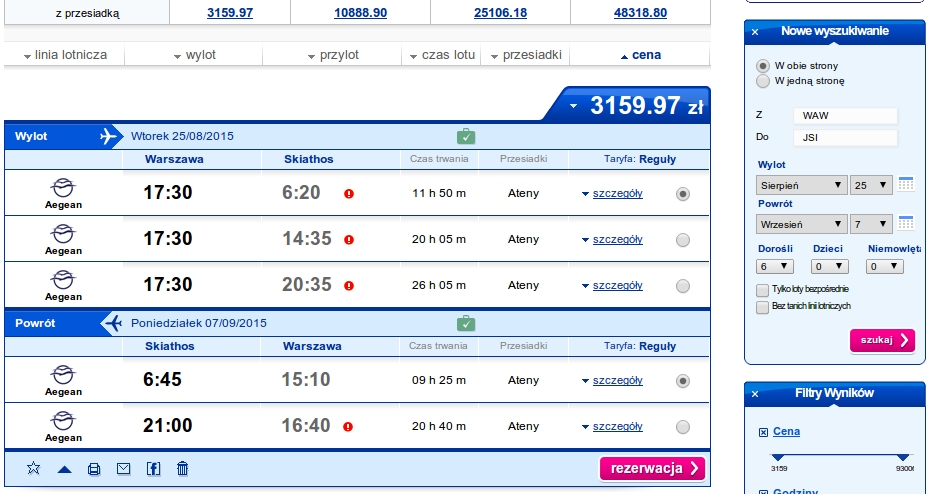Image resolution: width=931 pixels, height=494 pixels.
Task: Click the left Cena slider handle
Action: tap(778, 457)
